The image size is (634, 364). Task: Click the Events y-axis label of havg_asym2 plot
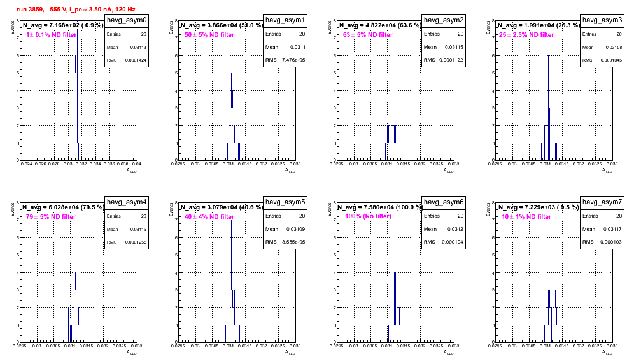[x=329, y=28]
